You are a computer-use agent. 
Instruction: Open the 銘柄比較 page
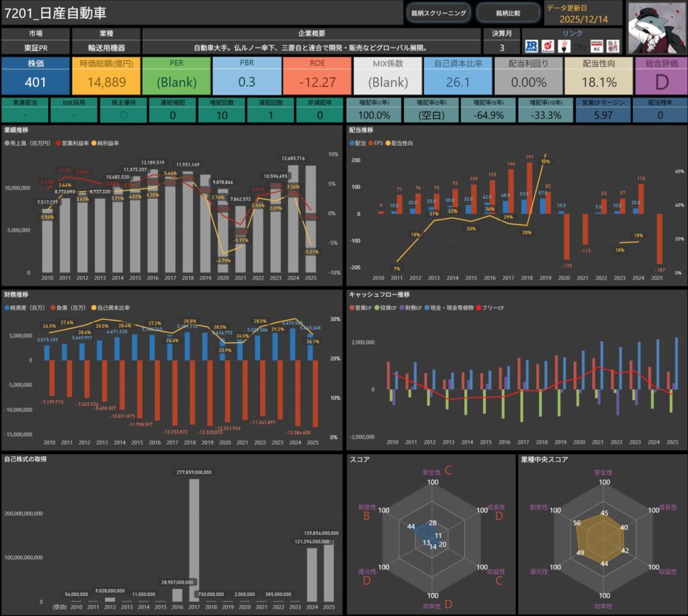point(507,13)
